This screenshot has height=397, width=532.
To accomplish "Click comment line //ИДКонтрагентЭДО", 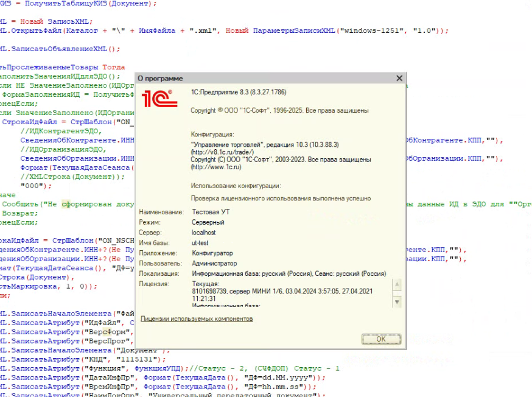I will [x=61, y=132].
